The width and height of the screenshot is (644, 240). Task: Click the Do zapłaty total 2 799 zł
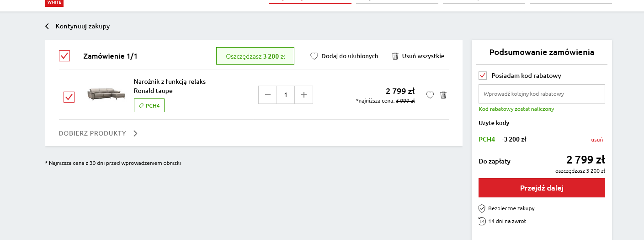click(x=585, y=160)
